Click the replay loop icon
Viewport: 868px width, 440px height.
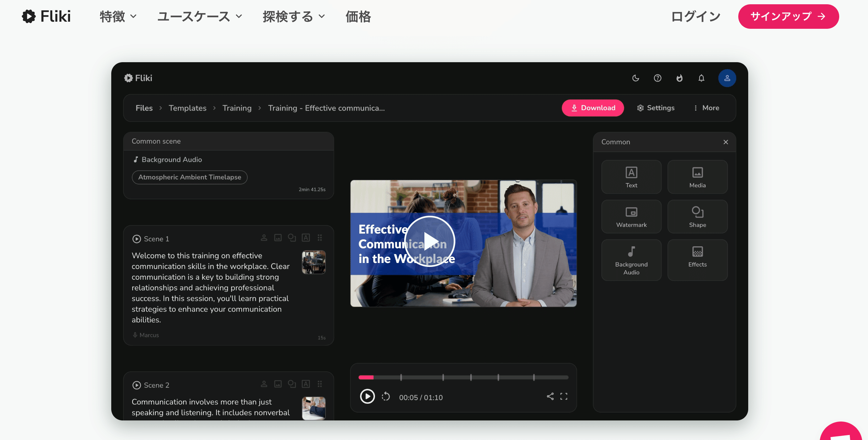[x=386, y=397]
